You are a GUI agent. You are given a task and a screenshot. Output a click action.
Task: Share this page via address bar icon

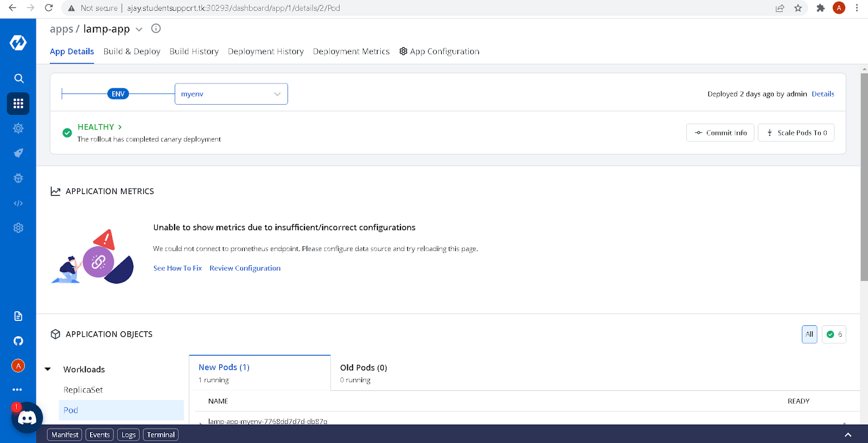[x=780, y=8]
